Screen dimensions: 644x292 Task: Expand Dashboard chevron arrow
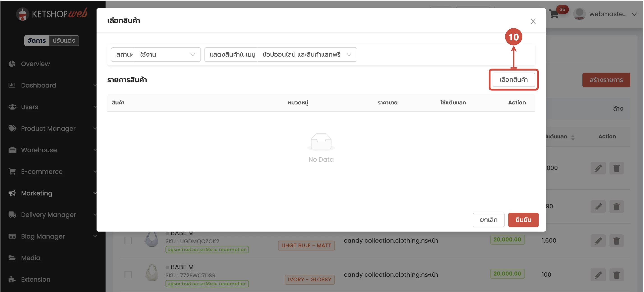(95, 85)
